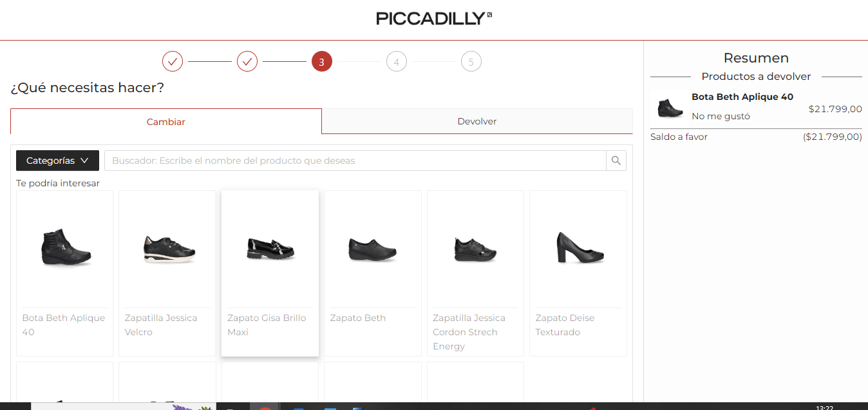
Task: Switch to the Cambiar tab
Action: pyautogui.click(x=166, y=121)
